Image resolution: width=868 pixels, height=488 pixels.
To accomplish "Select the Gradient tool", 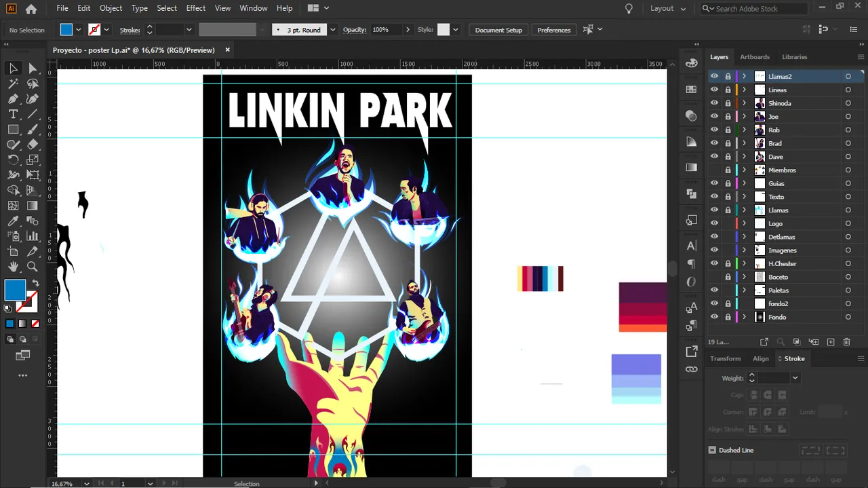I will pyautogui.click(x=33, y=206).
